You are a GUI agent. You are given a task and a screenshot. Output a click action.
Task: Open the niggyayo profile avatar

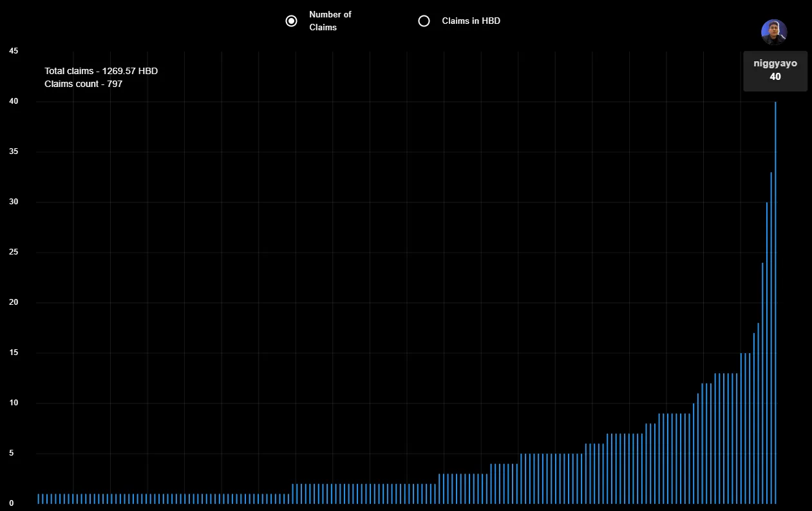tap(774, 32)
